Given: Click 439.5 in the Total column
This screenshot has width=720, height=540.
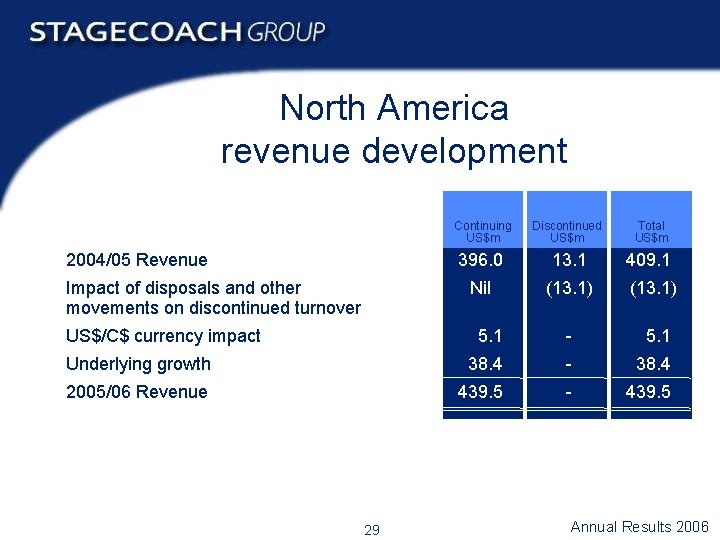Looking at the screenshot, I should tap(648, 392).
